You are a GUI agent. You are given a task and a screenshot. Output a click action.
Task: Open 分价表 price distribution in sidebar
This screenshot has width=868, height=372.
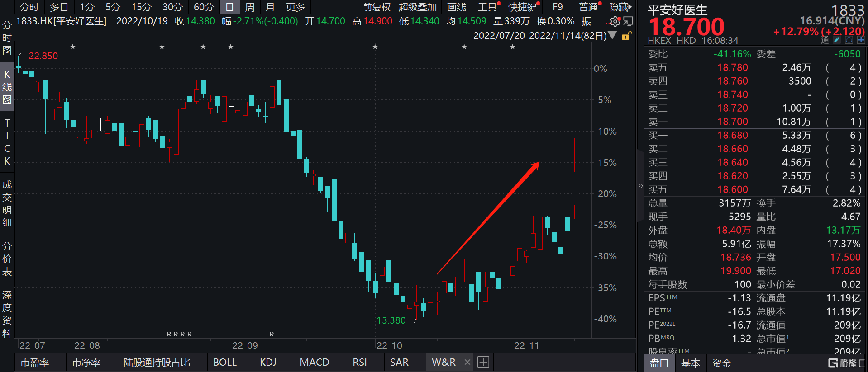click(7, 259)
